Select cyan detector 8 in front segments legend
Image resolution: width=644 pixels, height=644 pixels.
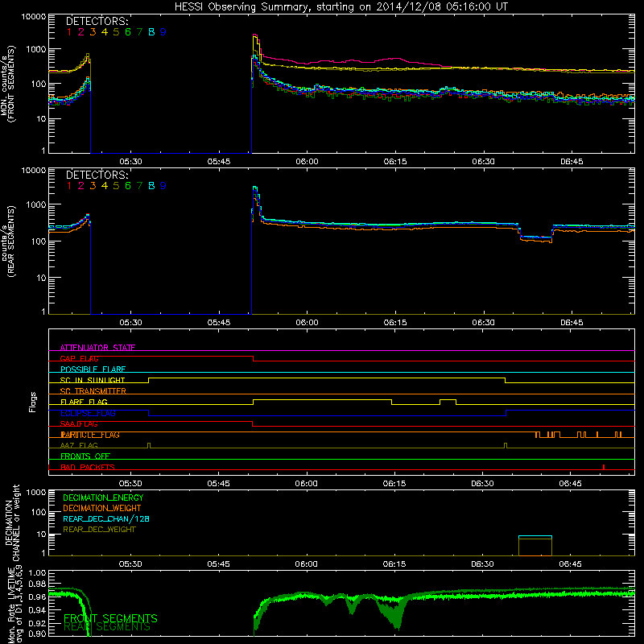pos(151,32)
